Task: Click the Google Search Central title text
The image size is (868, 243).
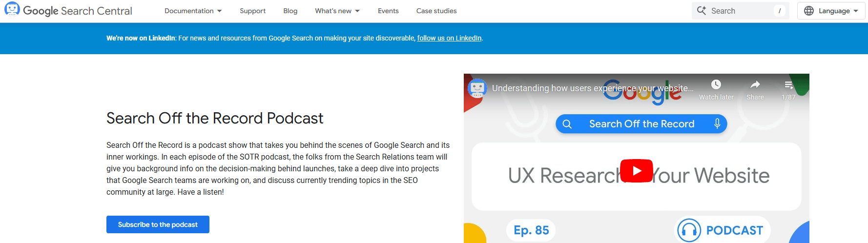Action: [78, 11]
